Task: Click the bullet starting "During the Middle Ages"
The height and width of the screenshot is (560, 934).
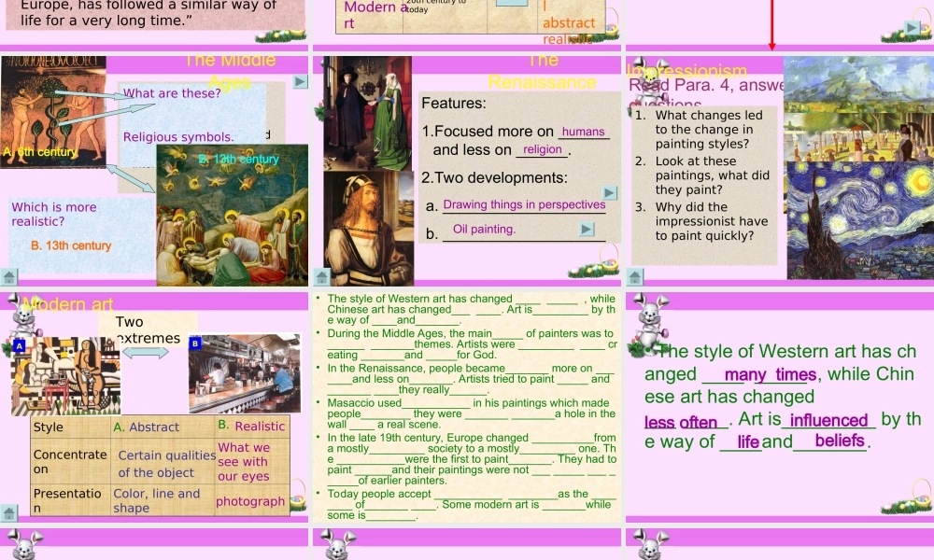Action: (x=471, y=344)
